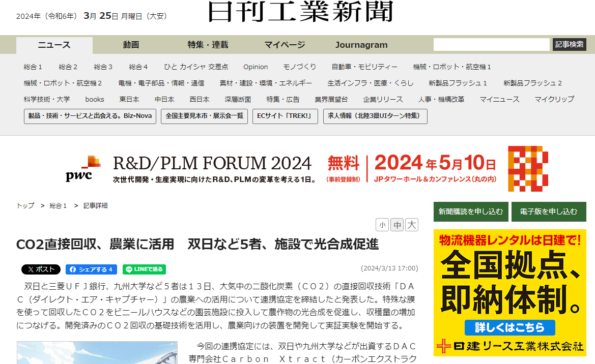Screen dimensions: 595x364
Task: Set font size to medium (中)
Action: [x=397, y=225]
